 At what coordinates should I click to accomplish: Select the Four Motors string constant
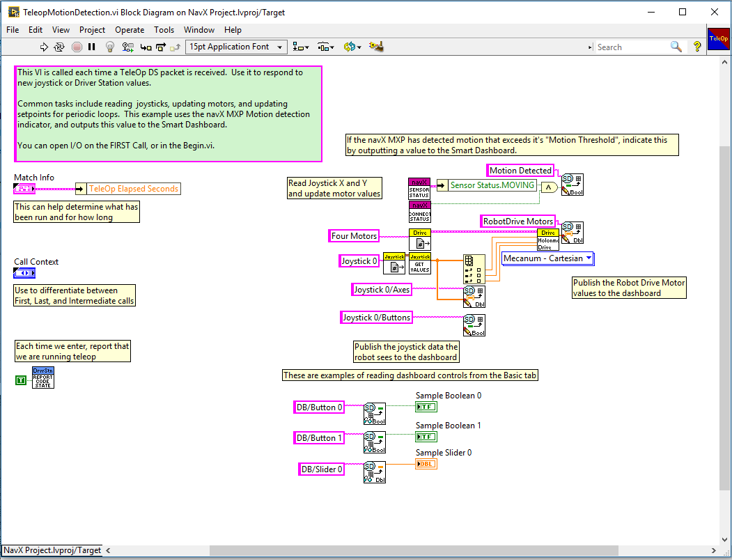[353, 236]
